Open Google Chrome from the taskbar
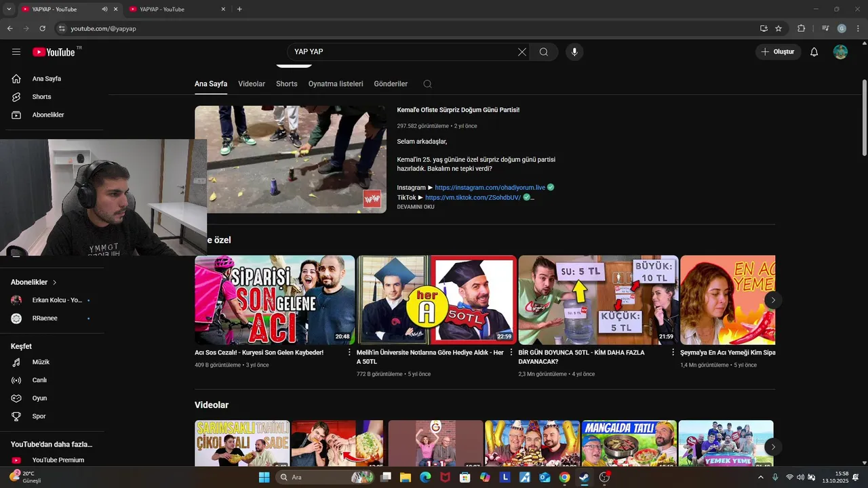Viewport: 868px width, 488px height. (x=564, y=477)
